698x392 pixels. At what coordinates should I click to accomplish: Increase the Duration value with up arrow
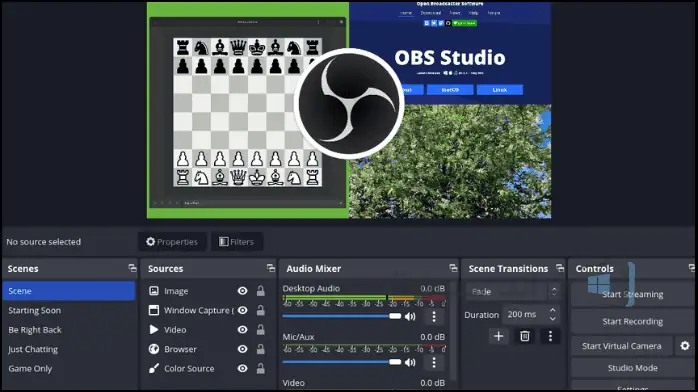[552, 310]
